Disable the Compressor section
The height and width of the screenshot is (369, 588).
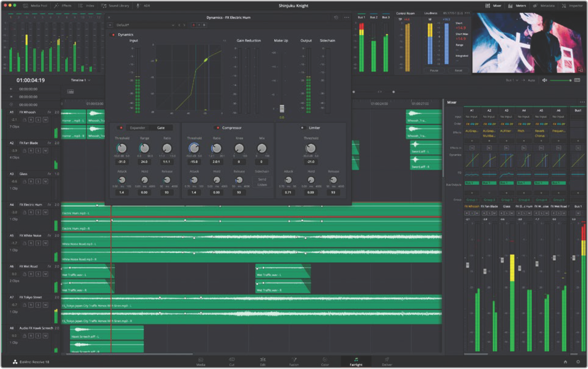pos(218,128)
